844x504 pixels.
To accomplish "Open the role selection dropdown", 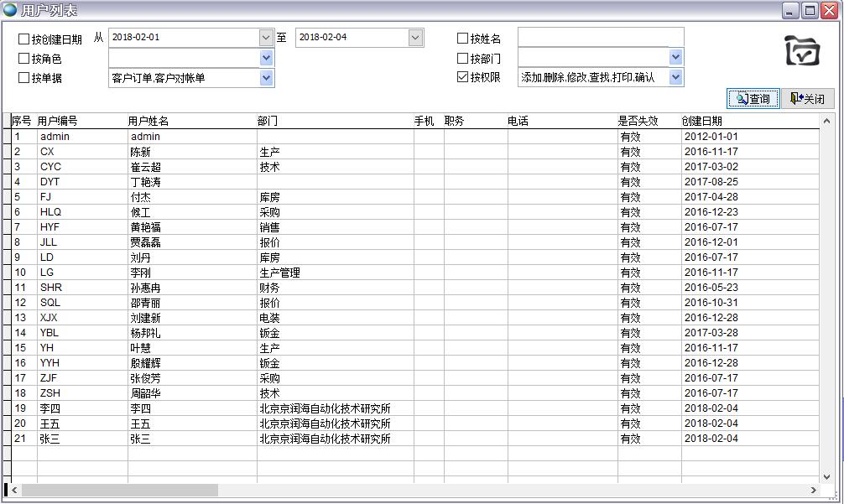I will [266, 58].
